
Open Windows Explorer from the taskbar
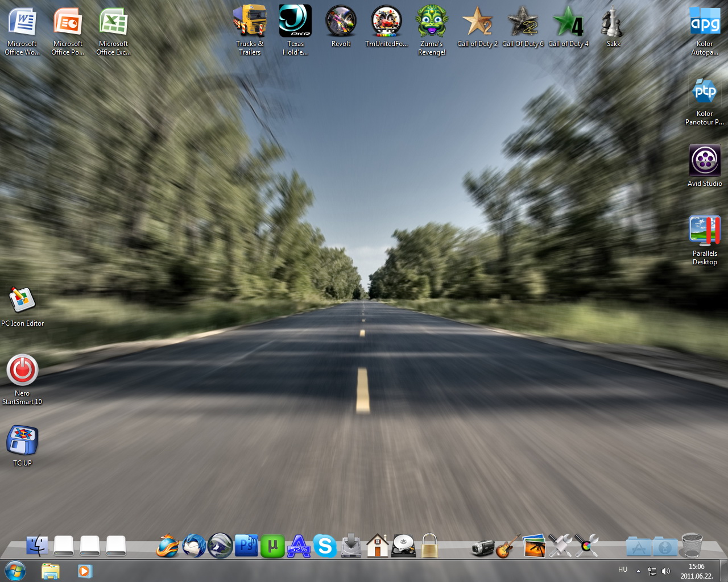point(50,571)
